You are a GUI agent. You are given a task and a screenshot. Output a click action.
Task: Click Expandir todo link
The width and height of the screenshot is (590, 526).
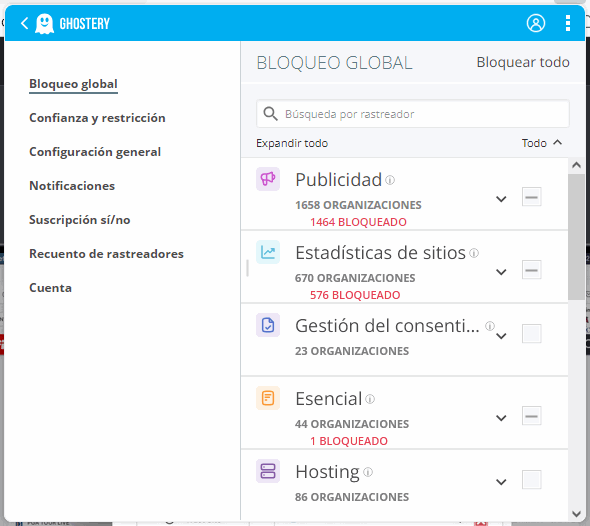click(292, 143)
